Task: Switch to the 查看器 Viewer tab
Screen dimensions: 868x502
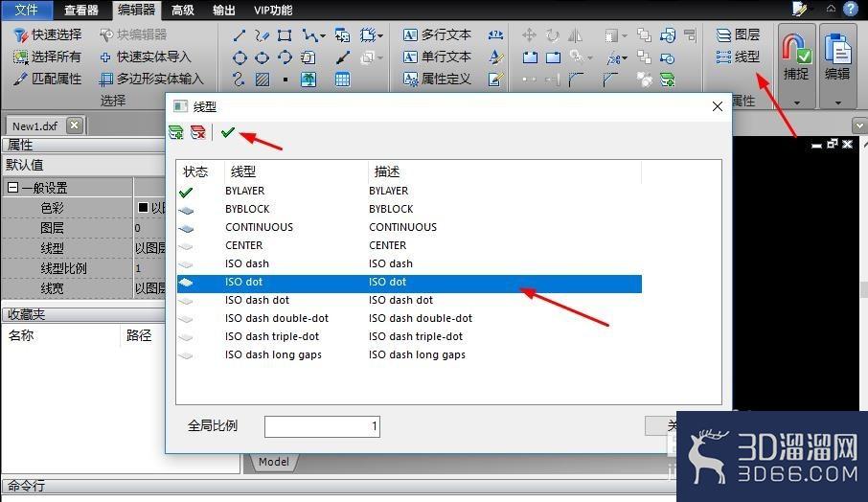Action: [81, 10]
